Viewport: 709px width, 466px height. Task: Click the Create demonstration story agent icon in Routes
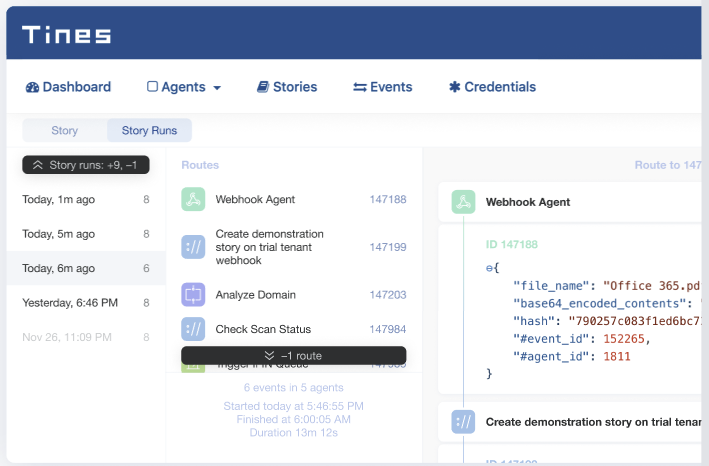click(193, 247)
